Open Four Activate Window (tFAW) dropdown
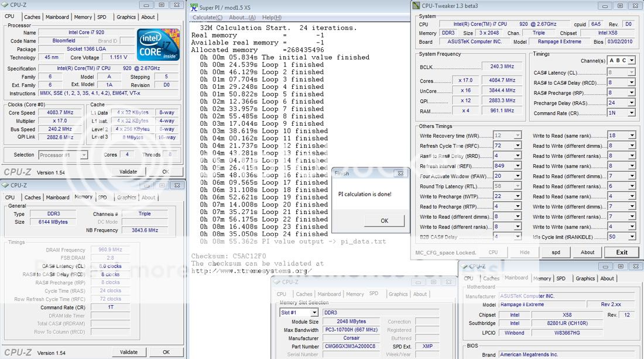Viewport: 644px width, 359px height. (x=518, y=176)
